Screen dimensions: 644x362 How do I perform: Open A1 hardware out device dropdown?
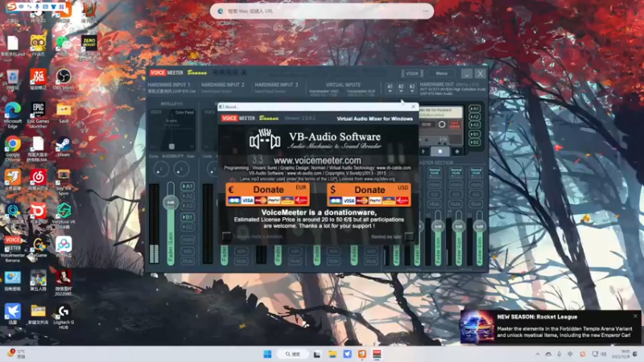click(390, 88)
